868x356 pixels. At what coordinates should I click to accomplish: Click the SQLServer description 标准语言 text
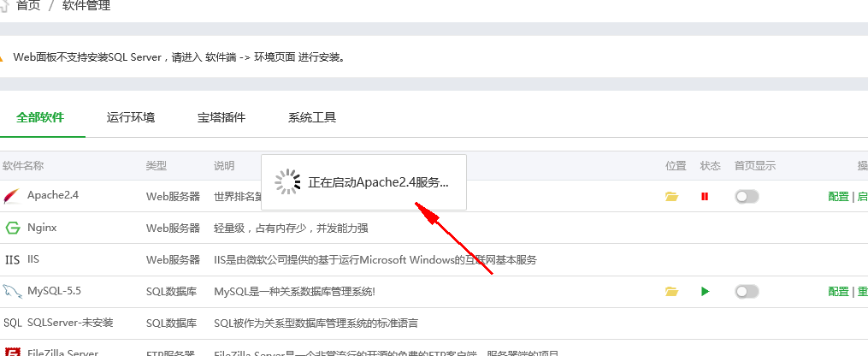tap(316, 323)
